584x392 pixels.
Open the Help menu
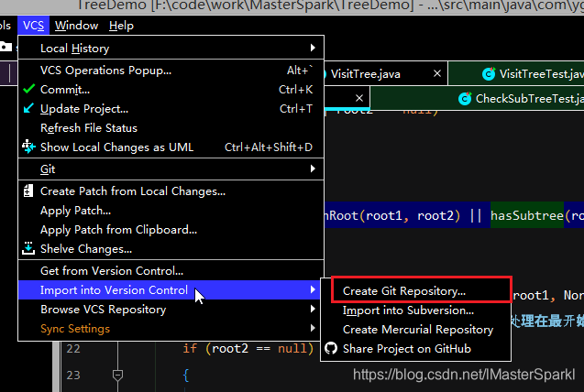pyautogui.click(x=121, y=26)
